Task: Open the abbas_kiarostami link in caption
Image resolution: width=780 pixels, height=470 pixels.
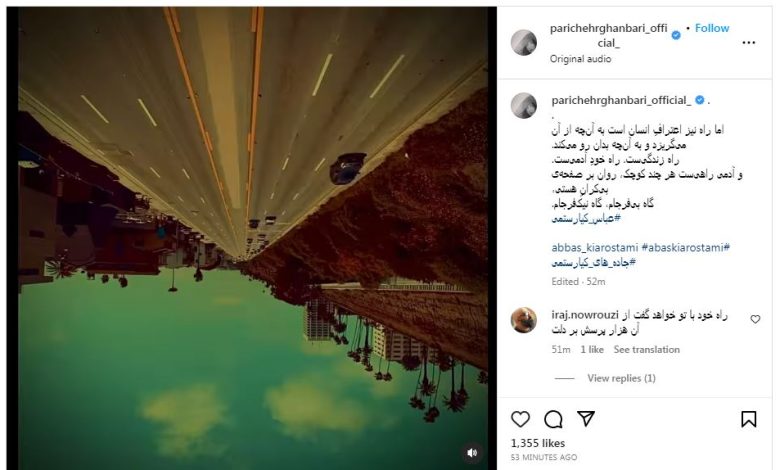Action: 594,247
